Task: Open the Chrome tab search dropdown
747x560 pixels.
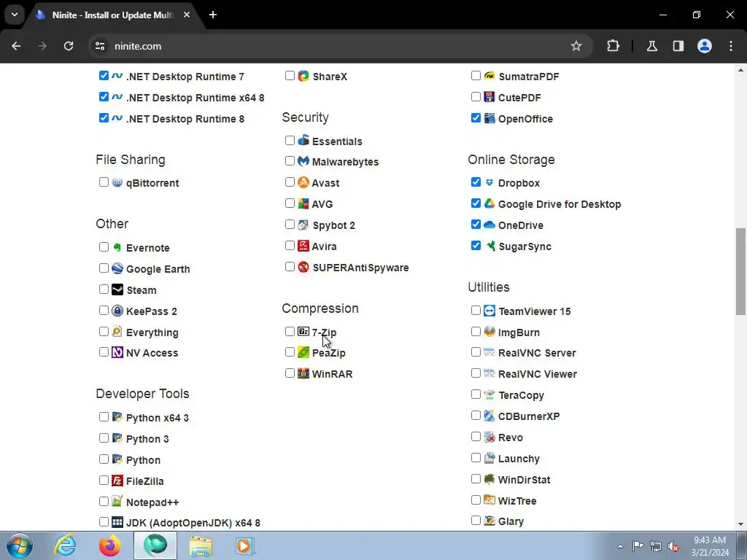Action: tap(15, 15)
